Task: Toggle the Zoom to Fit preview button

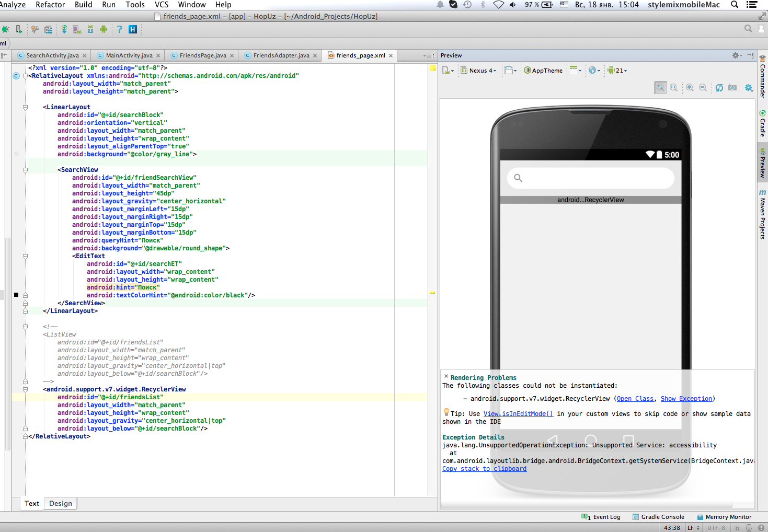Action: click(x=661, y=88)
